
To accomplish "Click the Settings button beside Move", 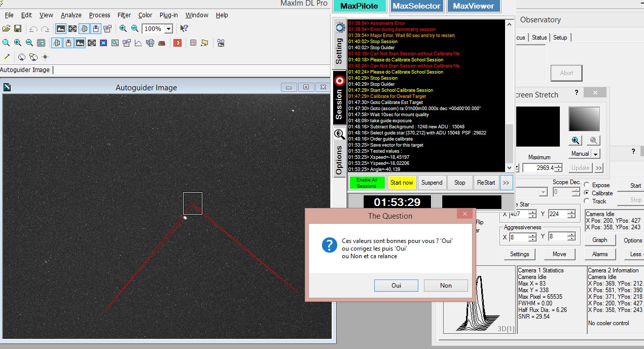I will tap(519, 254).
